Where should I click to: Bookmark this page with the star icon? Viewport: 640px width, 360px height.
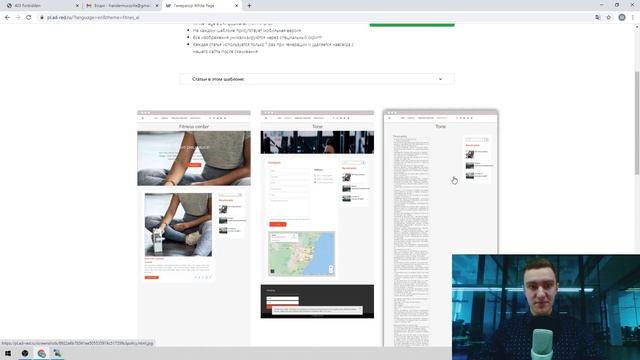pos(609,18)
